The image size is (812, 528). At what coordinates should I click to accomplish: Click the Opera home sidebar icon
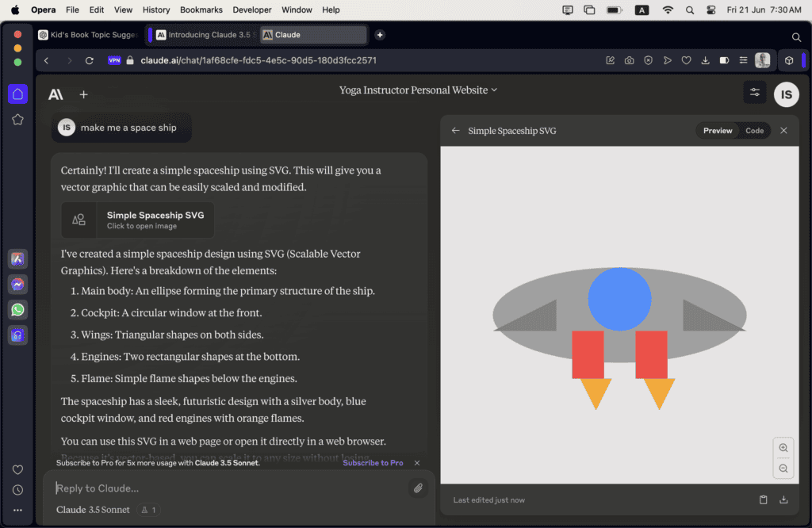click(x=17, y=94)
